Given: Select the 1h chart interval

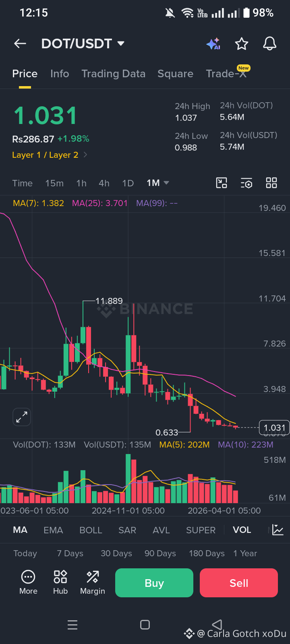Looking at the screenshot, I should 81,183.
